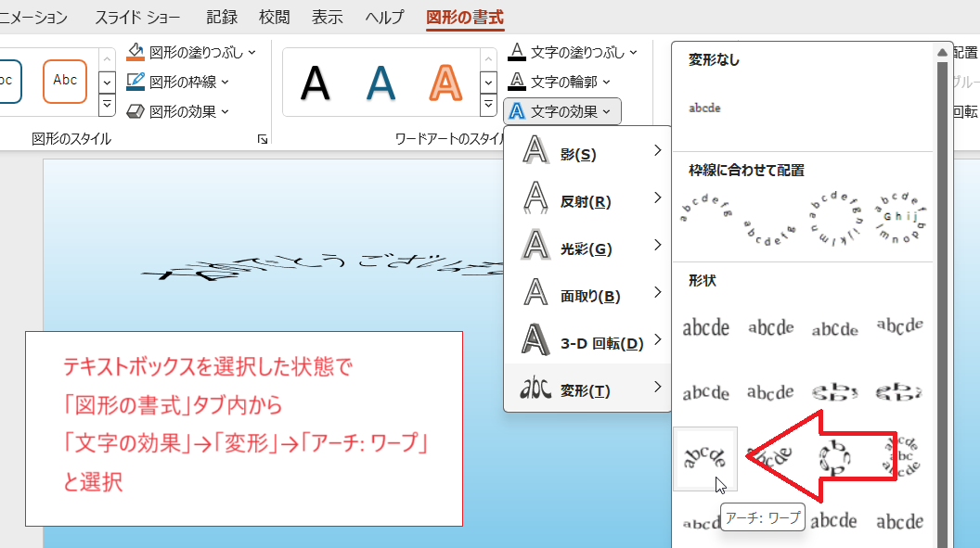Expand the full WordArt styles gallery

tap(488, 105)
